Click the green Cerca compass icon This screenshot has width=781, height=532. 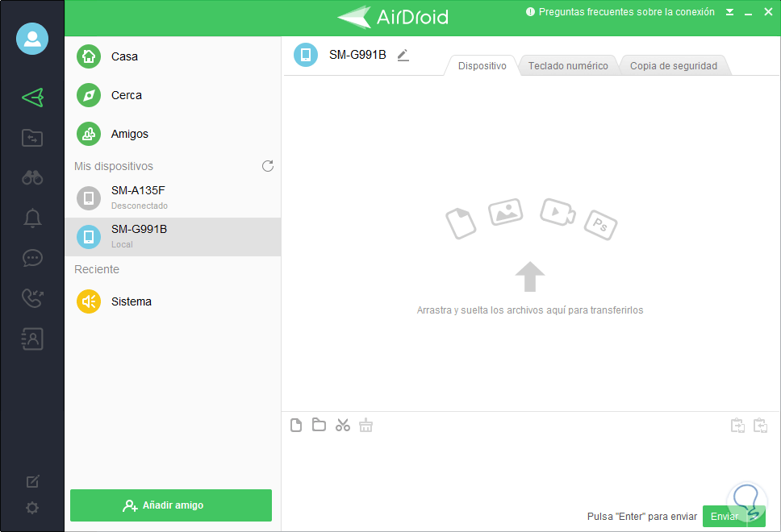pos(89,95)
